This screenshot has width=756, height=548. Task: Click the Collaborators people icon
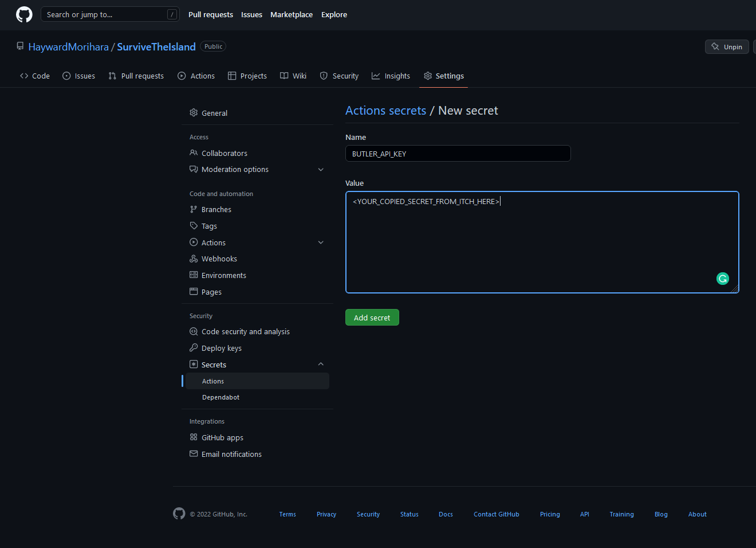(194, 153)
